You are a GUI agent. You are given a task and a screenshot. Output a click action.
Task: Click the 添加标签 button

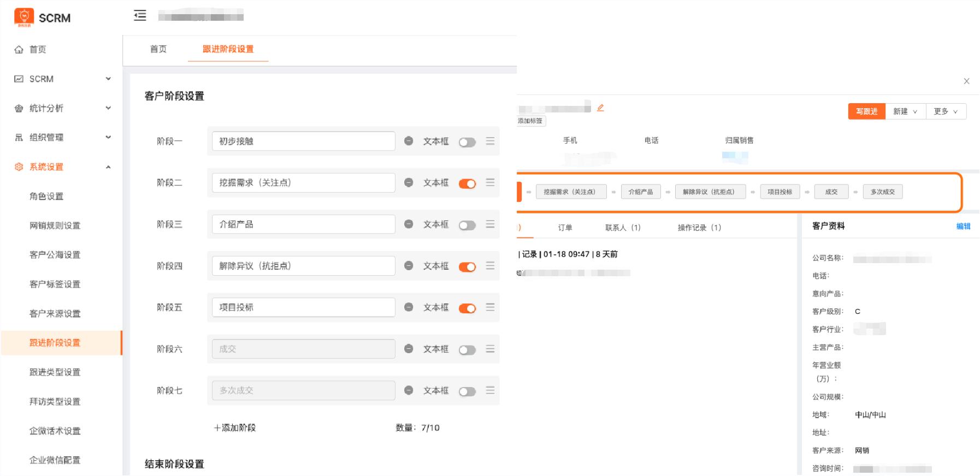tap(530, 121)
